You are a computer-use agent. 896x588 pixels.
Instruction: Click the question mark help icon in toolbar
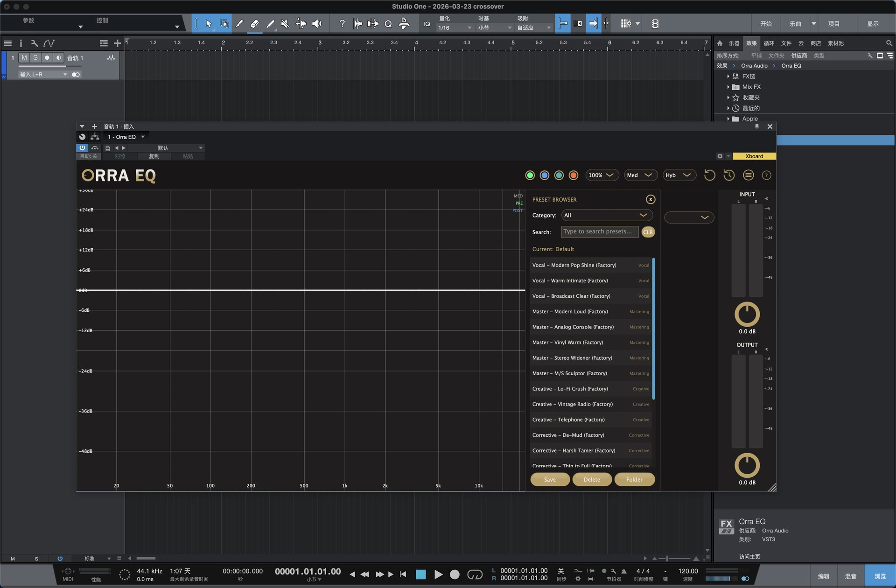pyautogui.click(x=342, y=24)
